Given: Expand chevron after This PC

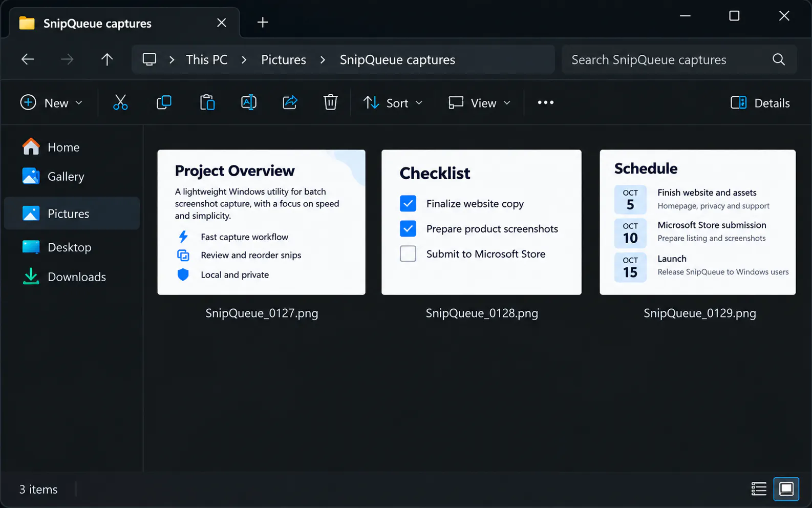Looking at the screenshot, I should click(x=244, y=60).
